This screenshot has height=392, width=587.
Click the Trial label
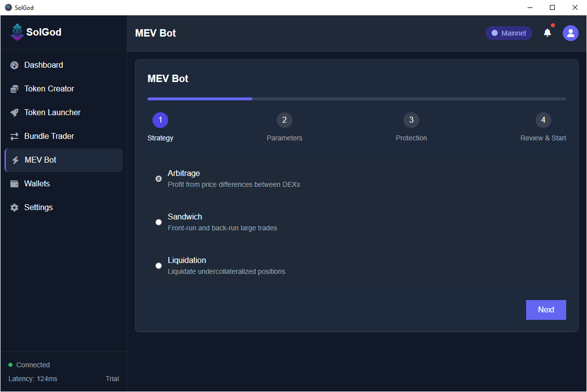coord(112,379)
